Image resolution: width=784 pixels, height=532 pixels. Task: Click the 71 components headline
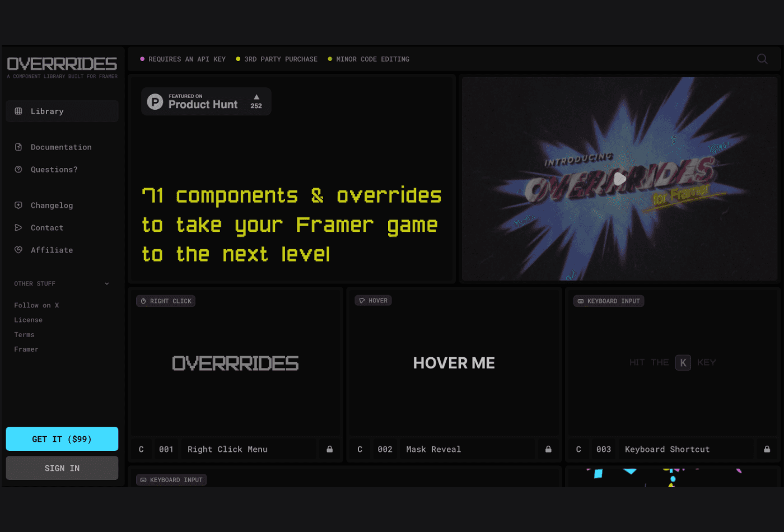click(x=292, y=225)
